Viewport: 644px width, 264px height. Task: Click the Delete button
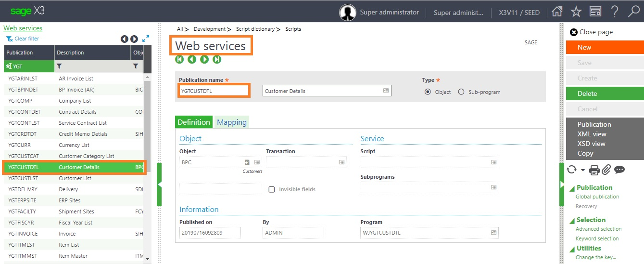point(605,93)
